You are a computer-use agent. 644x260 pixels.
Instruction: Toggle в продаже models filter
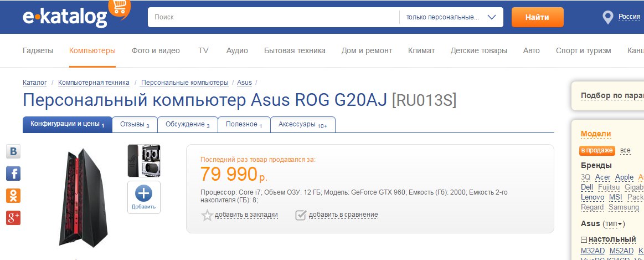(597, 150)
